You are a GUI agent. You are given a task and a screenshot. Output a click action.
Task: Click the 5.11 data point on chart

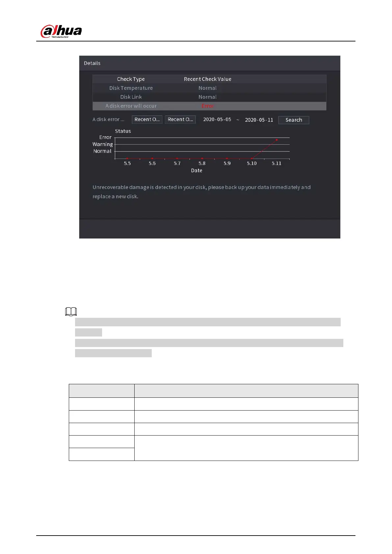click(276, 140)
